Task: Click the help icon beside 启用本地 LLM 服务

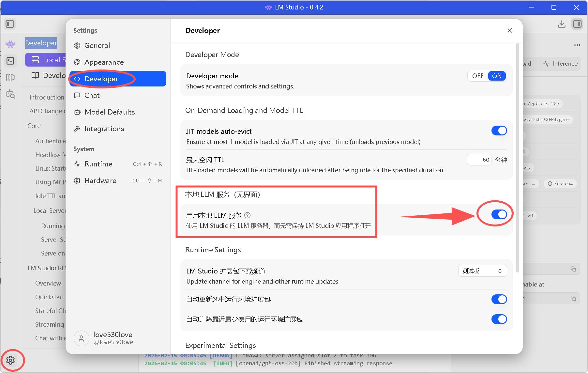Action: point(248,215)
